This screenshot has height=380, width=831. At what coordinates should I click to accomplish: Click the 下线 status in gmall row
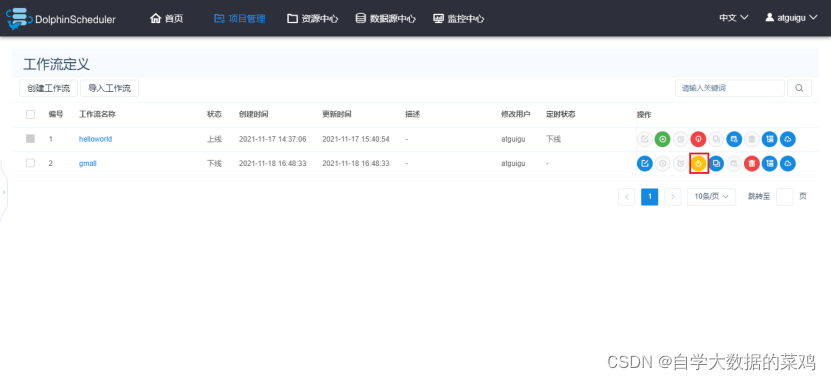214,164
